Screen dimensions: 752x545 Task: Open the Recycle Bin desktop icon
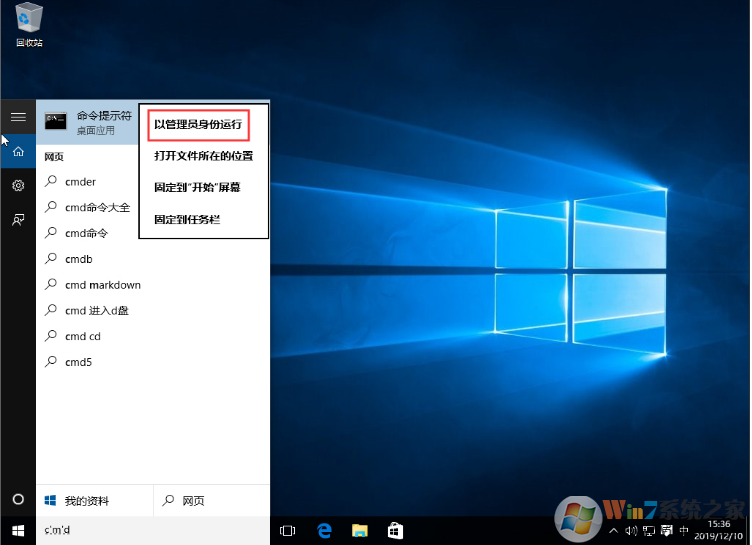tap(28, 24)
